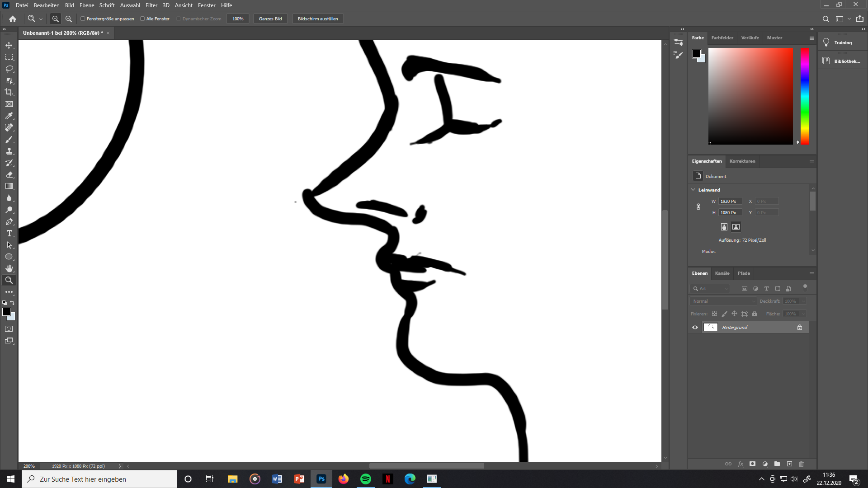This screenshot has height=488, width=868.
Task: Collapse the Leinwand section
Action: tap(693, 190)
